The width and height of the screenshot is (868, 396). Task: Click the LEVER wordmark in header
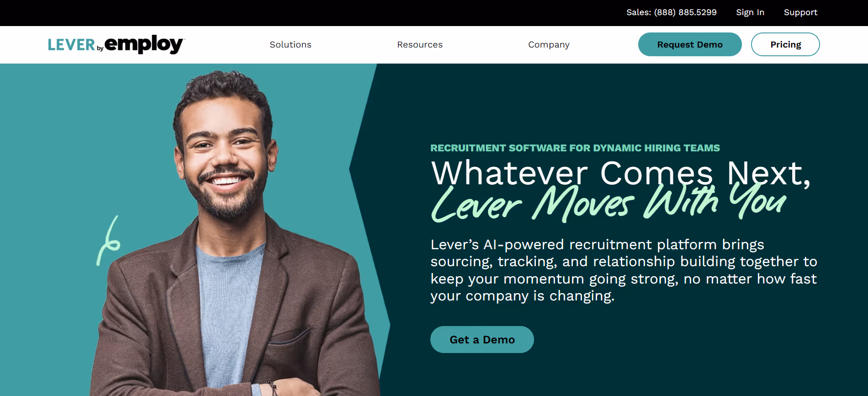coord(71,45)
